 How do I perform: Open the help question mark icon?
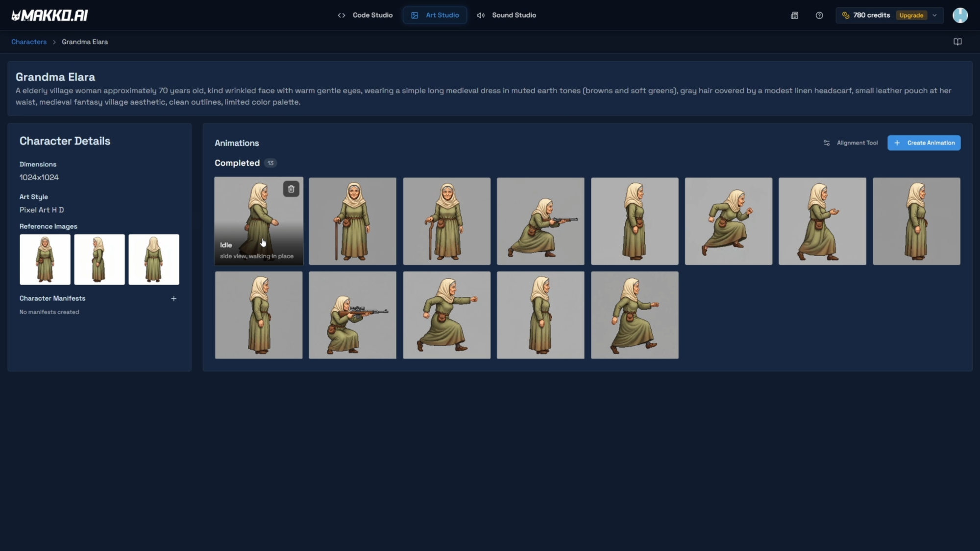[819, 15]
